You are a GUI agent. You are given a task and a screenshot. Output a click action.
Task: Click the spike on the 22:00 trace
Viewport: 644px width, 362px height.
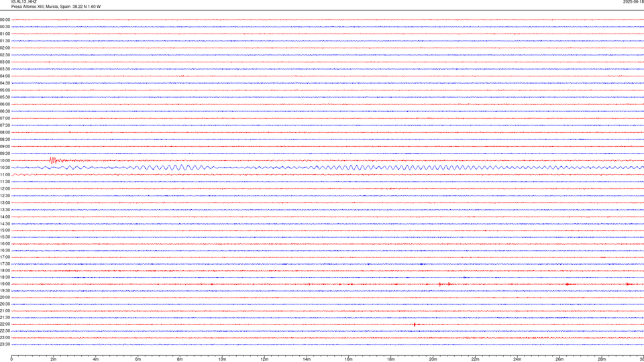point(415,324)
